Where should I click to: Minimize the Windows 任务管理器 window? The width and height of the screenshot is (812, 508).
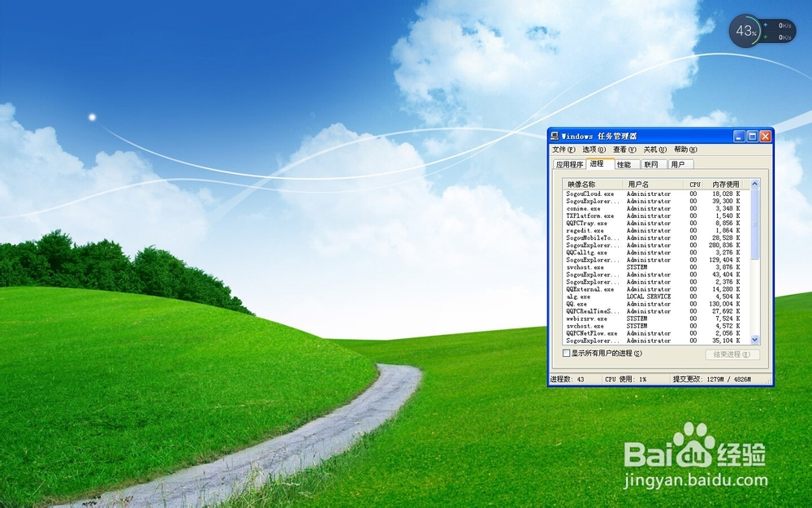click(739, 137)
